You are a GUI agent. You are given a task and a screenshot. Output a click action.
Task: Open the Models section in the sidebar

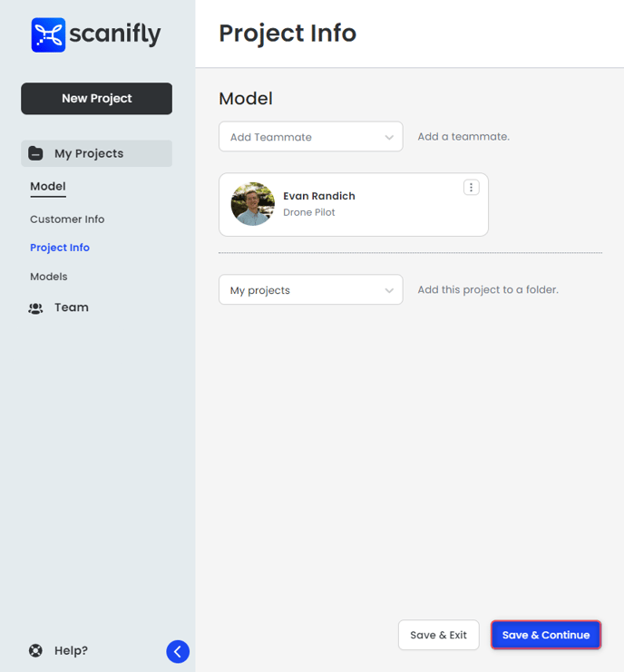(x=49, y=277)
